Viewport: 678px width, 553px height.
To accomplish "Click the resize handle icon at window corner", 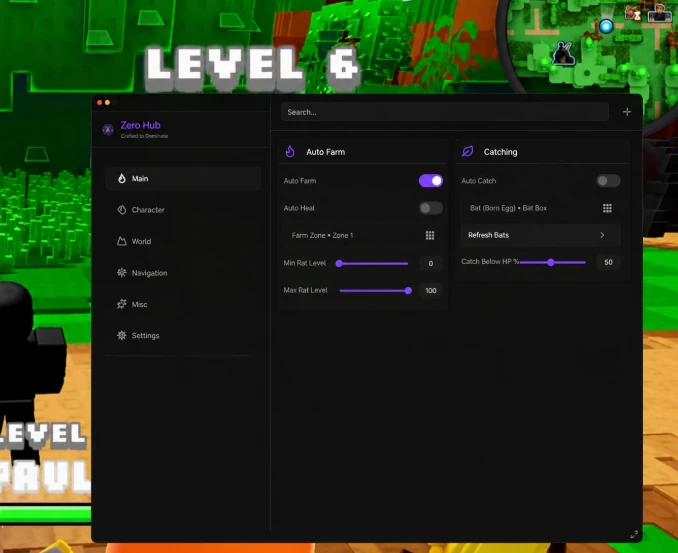I will pos(634,534).
